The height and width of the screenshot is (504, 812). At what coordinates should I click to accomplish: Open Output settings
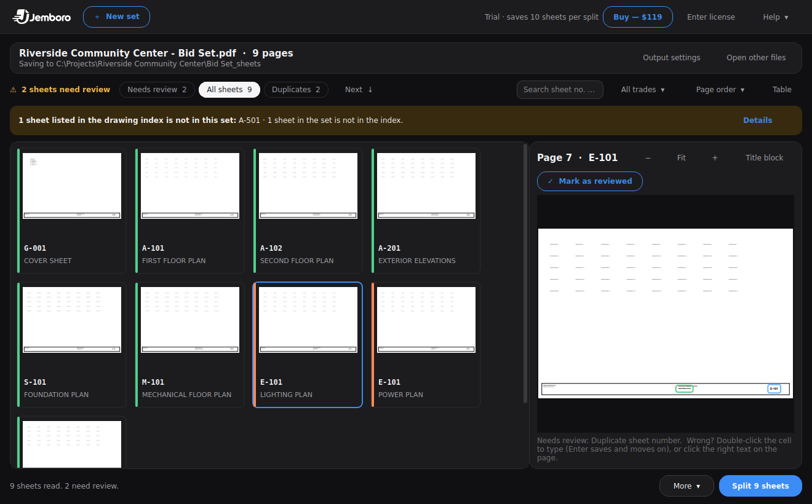click(672, 58)
